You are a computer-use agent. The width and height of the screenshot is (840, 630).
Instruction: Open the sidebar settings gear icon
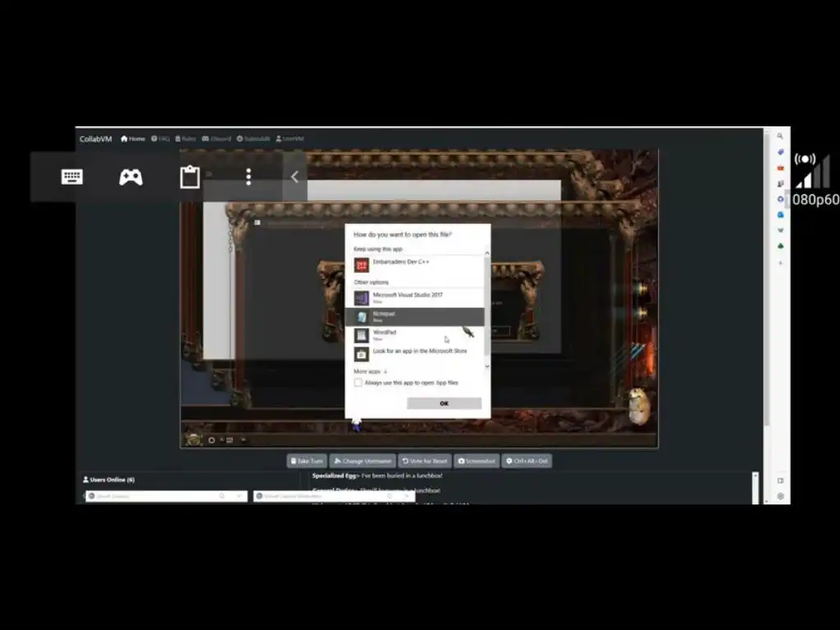pyautogui.click(x=780, y=496)
